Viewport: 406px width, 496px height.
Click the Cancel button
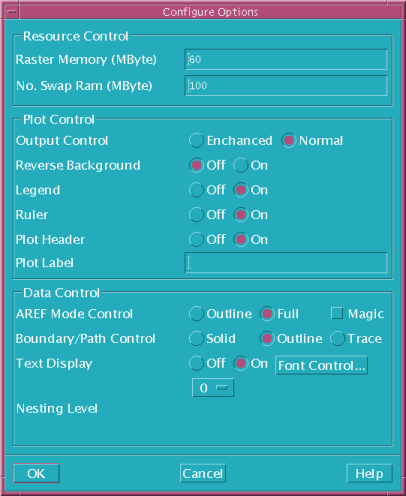coord(203,473)
